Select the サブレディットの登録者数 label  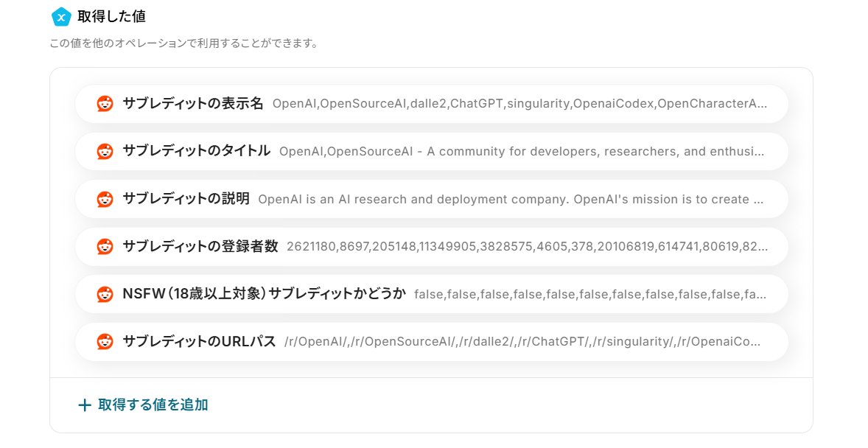click(x=200, y=246)
